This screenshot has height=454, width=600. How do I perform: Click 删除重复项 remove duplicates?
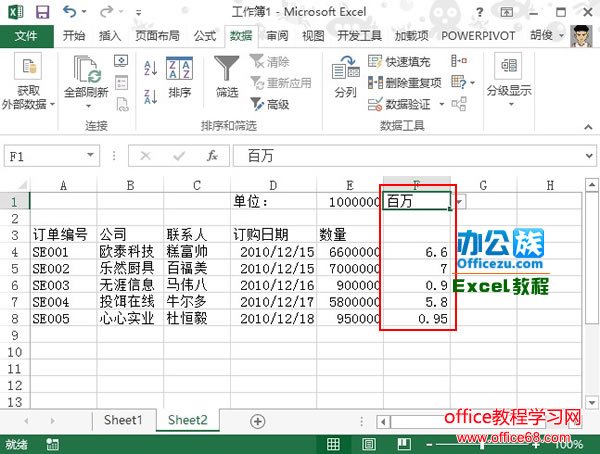tap(405, 83)
